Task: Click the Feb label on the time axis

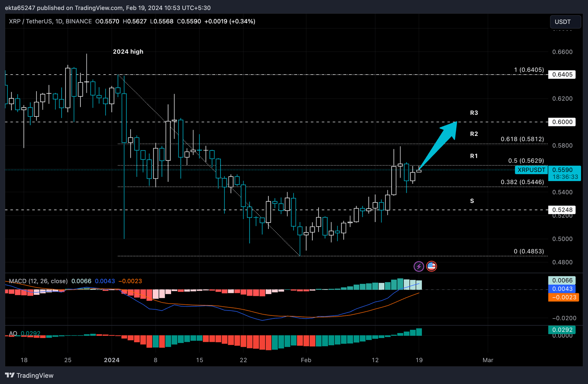Action: point(306,360)
